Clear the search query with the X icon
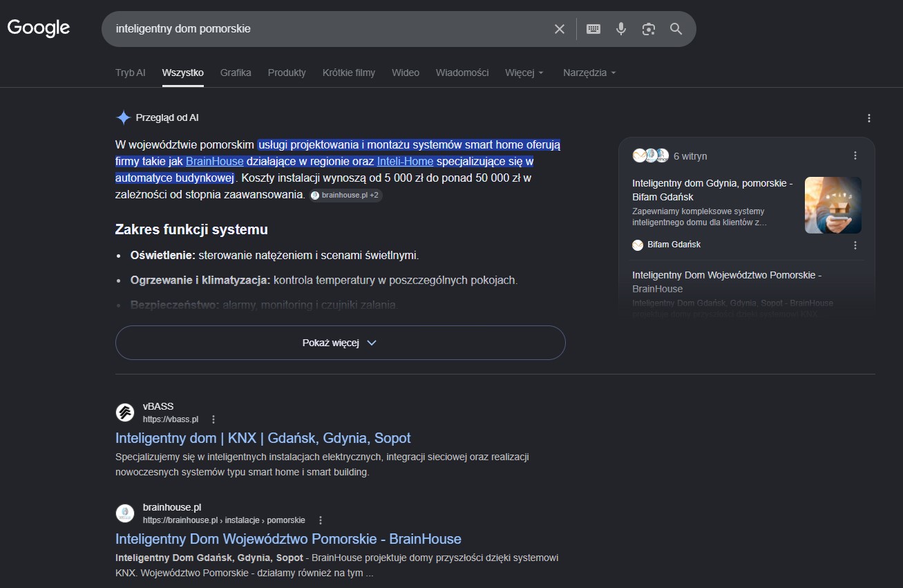The height and width of the screenshot is (588, 903). tap(560, 29)
